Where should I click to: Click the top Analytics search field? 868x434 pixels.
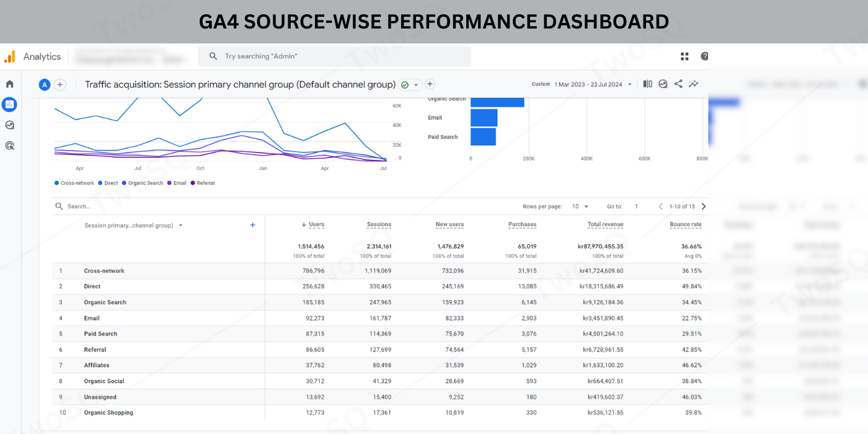(335, 56)
